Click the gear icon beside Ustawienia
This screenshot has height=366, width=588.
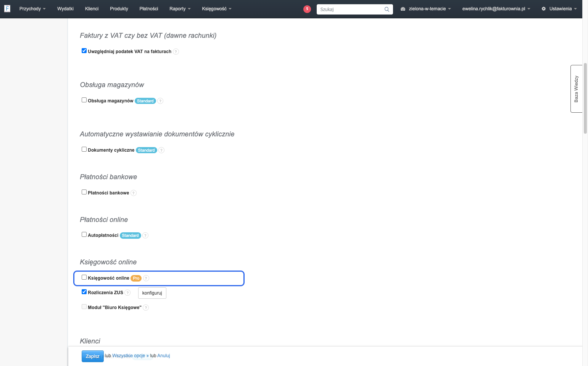(544, 9)
